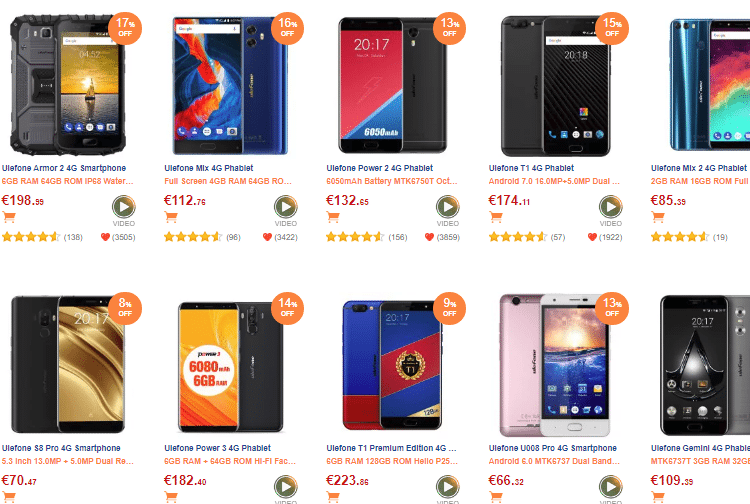Select Ulefone U008 Pro 4G Smartphone title

tap(552, 449)
